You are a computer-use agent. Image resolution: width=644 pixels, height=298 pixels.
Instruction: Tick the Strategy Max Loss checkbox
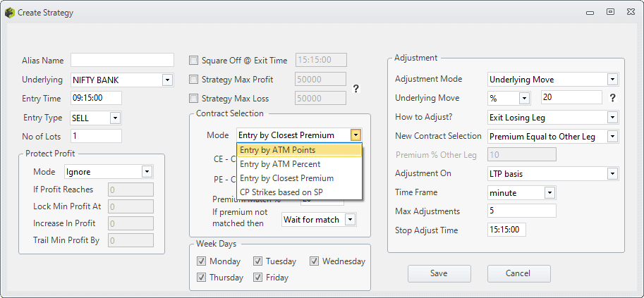click(x=193, y=98)
